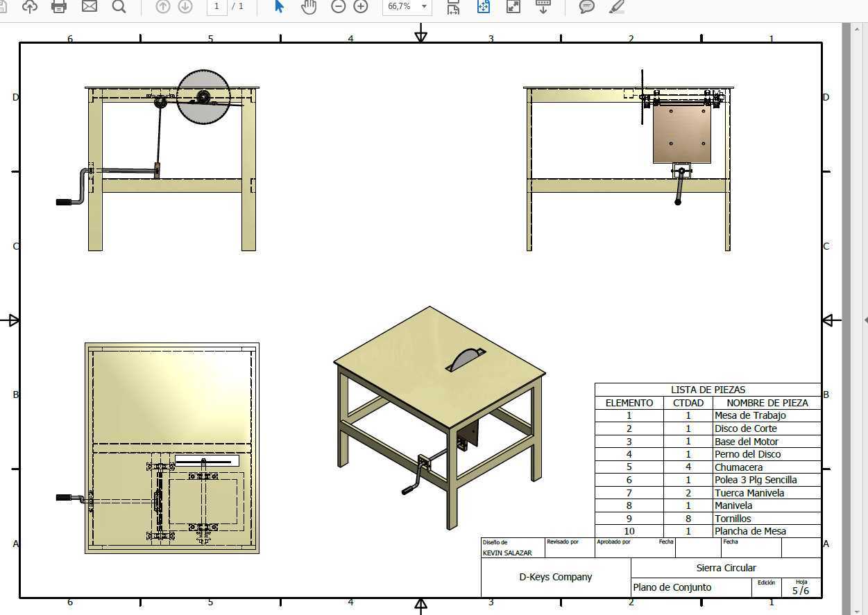This screenshot has height=615, width=868.
Task: Click 'Mesa de Trabajo' part name
Action: [750, 415]
